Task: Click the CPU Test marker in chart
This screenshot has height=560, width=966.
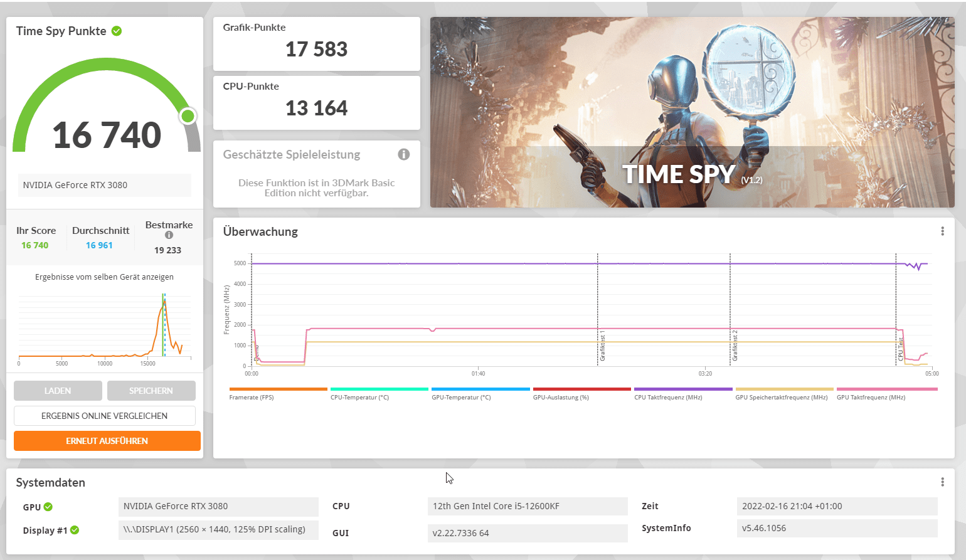Action: [x=901, y=350]
